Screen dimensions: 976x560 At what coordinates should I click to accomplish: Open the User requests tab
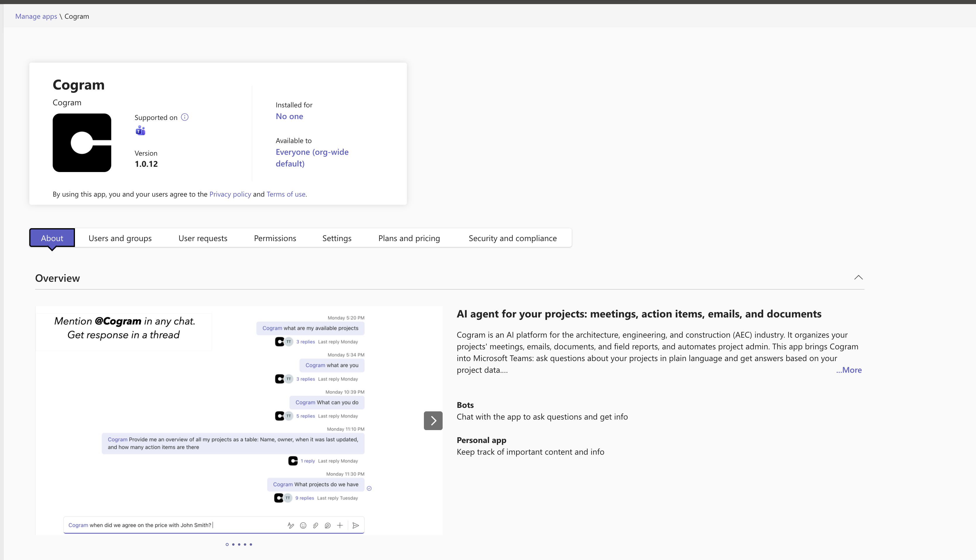click(203, 238)
